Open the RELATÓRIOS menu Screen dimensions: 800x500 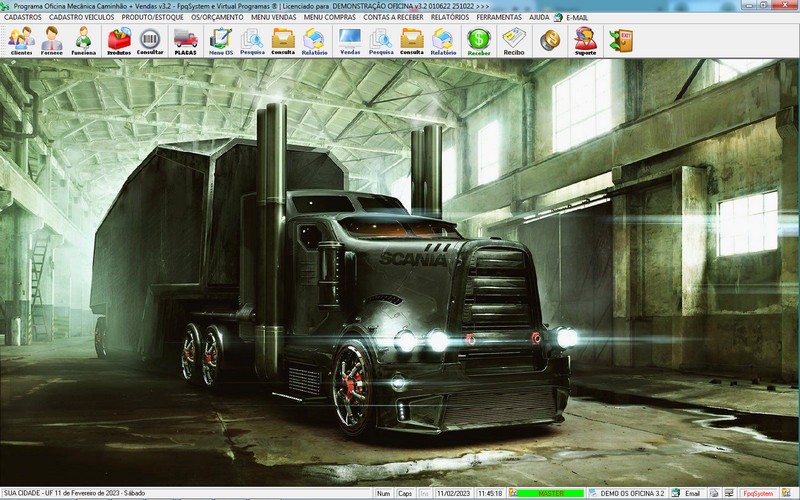(x=449, y=17)
